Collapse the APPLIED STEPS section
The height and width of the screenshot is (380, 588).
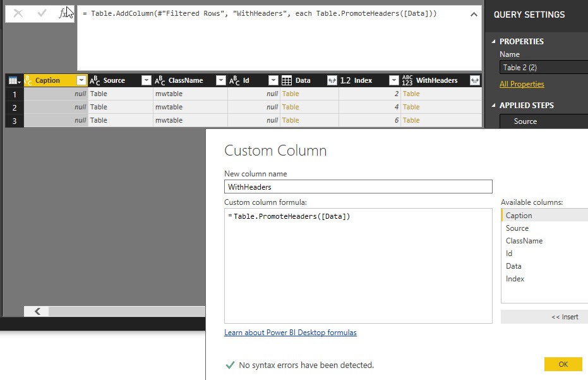point(493,106)
